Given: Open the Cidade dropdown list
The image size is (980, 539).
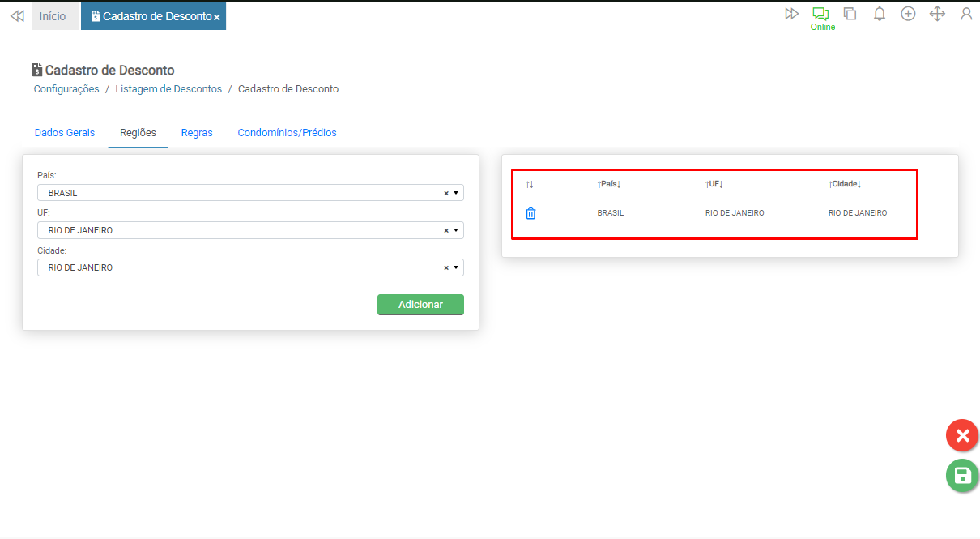Looking at the screenshot, I should point(457,267).
